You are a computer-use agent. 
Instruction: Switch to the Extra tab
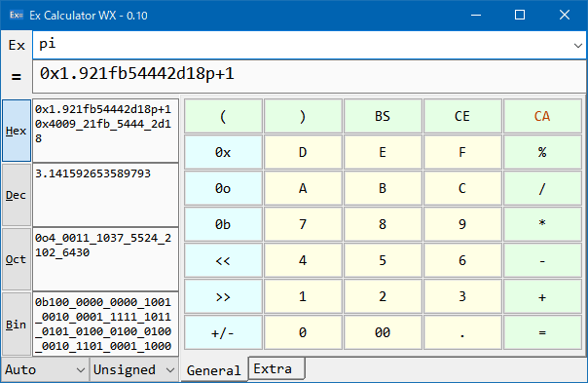click(x=276, y=368)
